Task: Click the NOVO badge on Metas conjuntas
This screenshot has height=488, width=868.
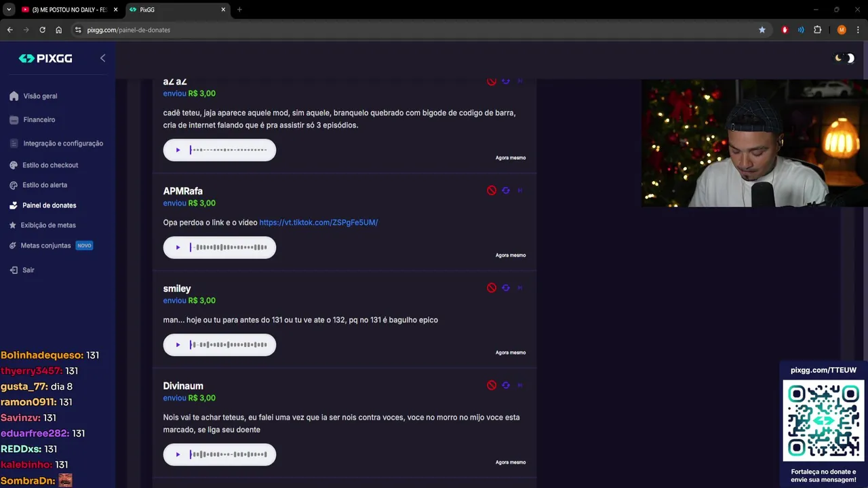Action: click(x=84, y=245)
